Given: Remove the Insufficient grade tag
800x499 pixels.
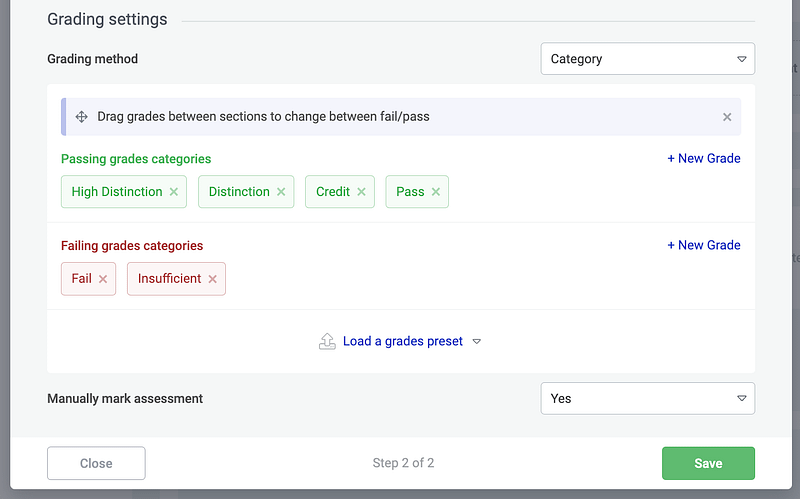Looking at the screenshot, I should coord(212,279).
